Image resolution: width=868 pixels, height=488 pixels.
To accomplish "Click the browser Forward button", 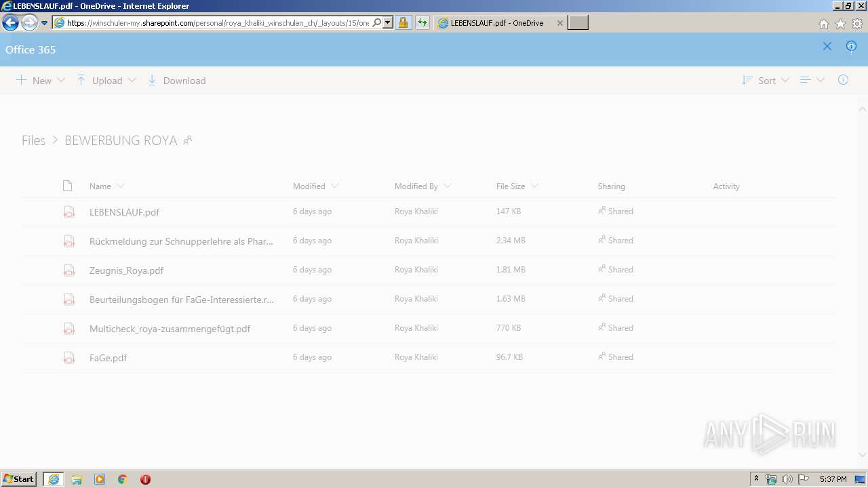I will tap(28, 23).
